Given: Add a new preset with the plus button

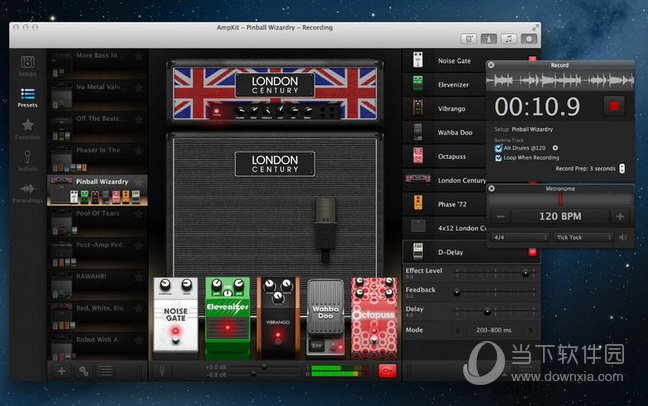Looking at the screenshot, I should 62,371.
